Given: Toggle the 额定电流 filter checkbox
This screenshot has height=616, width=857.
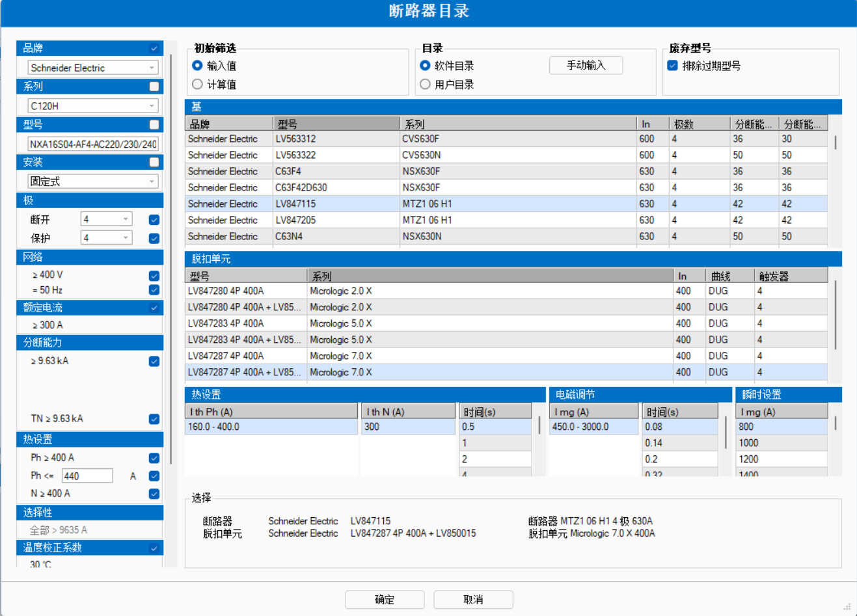Looking at the screenshot, I should coord(154,308).
